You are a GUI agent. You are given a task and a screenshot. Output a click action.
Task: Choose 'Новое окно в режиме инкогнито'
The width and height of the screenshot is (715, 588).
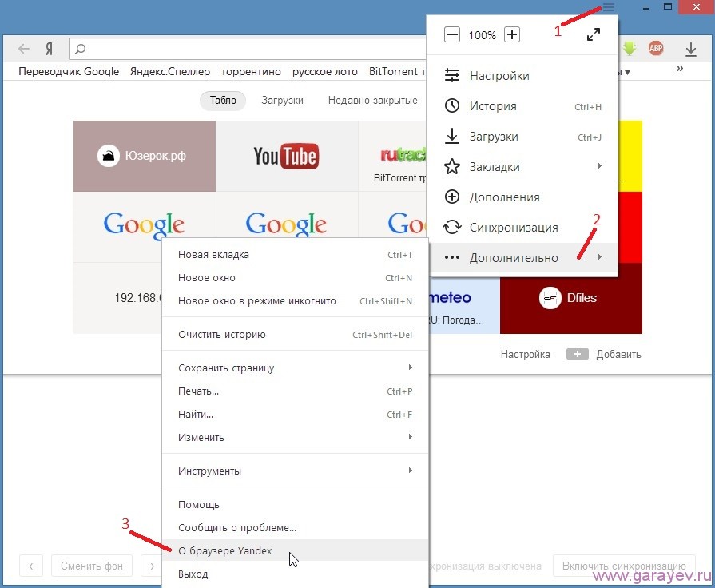[x=257, y=301]
